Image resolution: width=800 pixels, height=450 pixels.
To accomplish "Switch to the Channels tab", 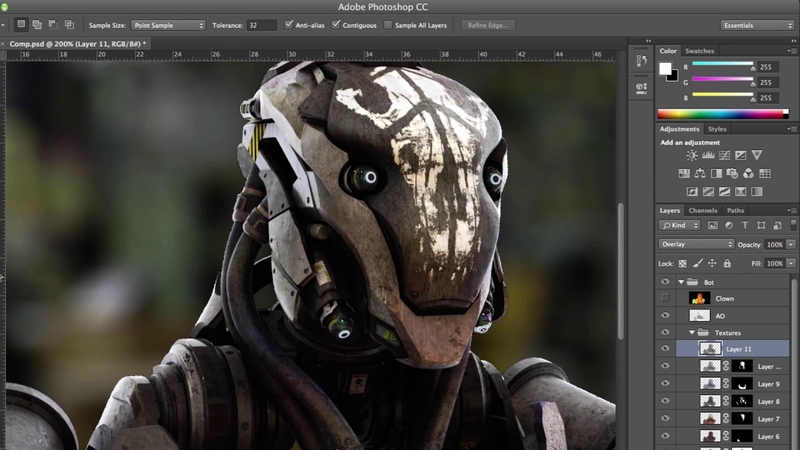I will 703,210.
